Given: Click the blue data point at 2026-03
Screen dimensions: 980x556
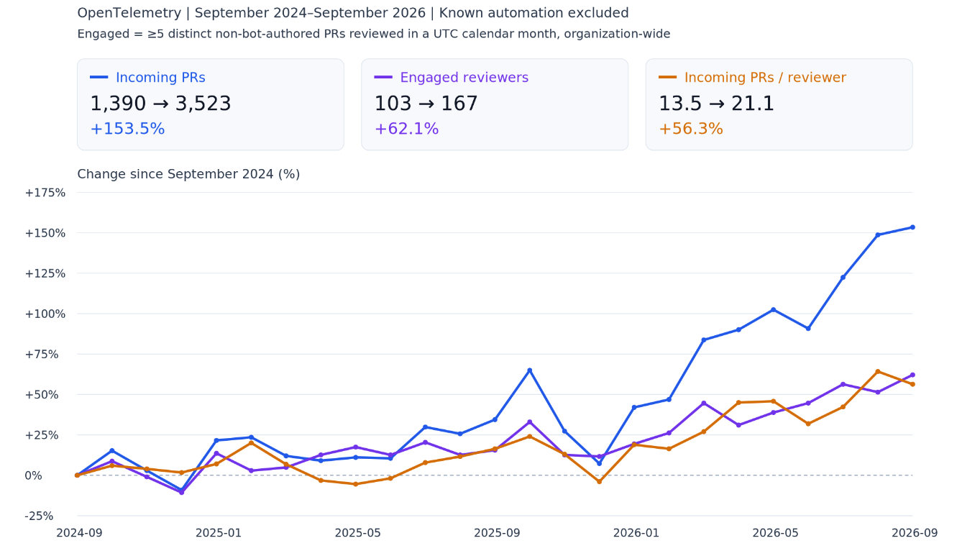Looking at the screenshot, I should pos(704,339).
